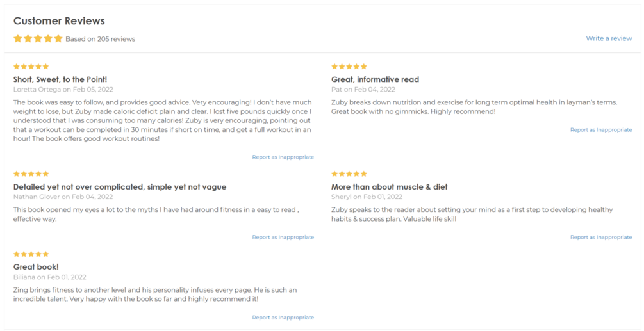The height and width of the screenshot is (331, 644).
Task: Click the star rating on Biliana's review
Action: tap(31, 254)
